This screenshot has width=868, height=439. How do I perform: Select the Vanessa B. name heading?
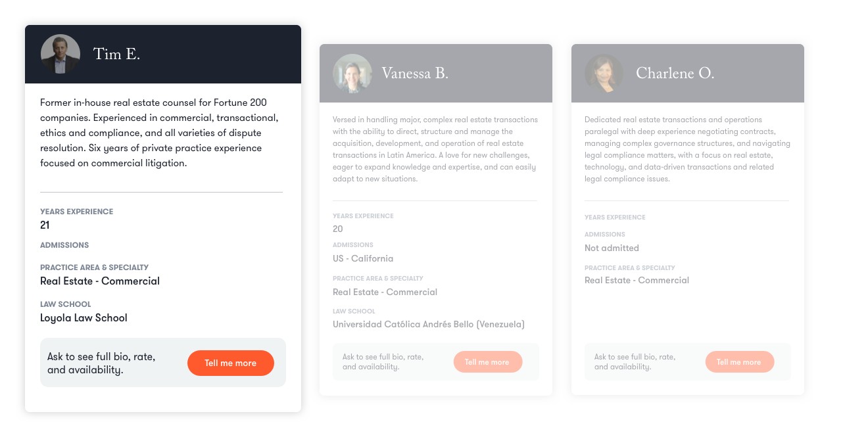pos(415,73)
